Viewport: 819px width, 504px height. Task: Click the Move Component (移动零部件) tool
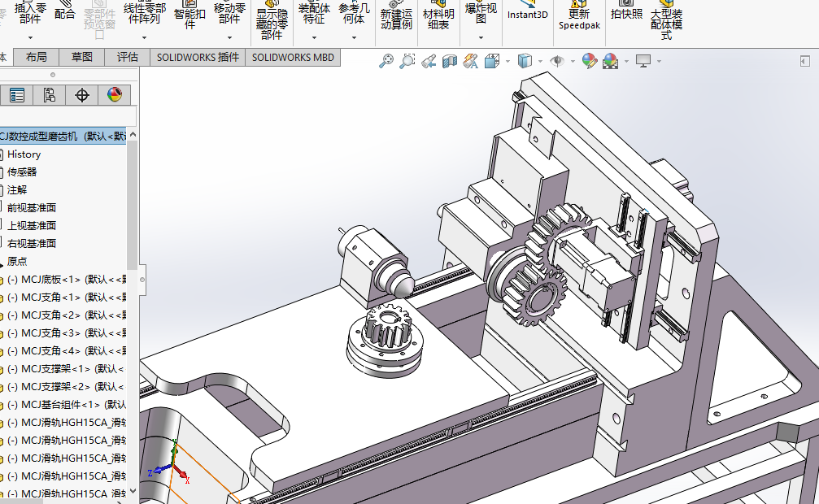click(229, 13)
